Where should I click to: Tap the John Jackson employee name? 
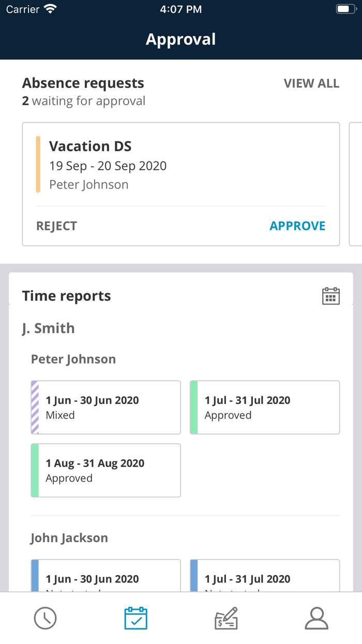69,538
